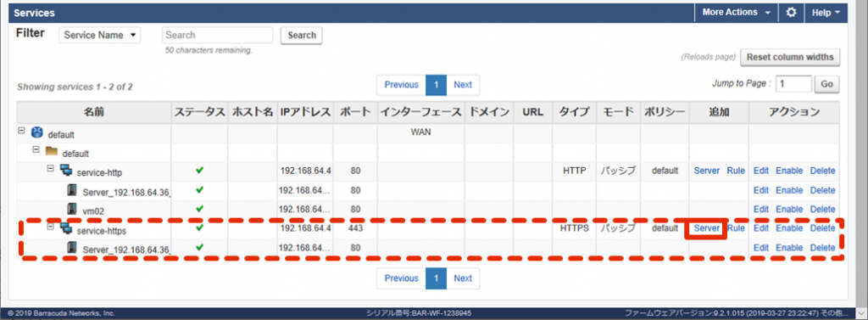Click the default vsite globe icon
The height and width of the screenshot is (320, 868).
tap(37, 133)
